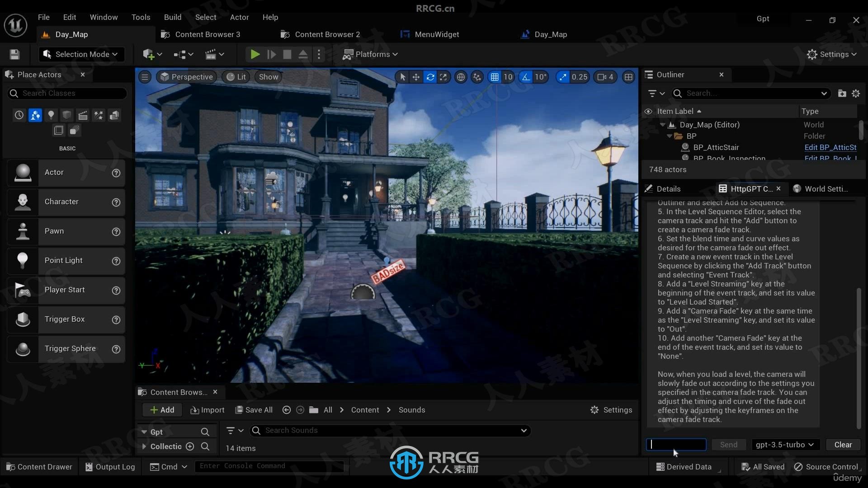Open Edit BP_AtticStair blueprint link
The width and height of the screenshot is (868, 488).
coord(830,147)
